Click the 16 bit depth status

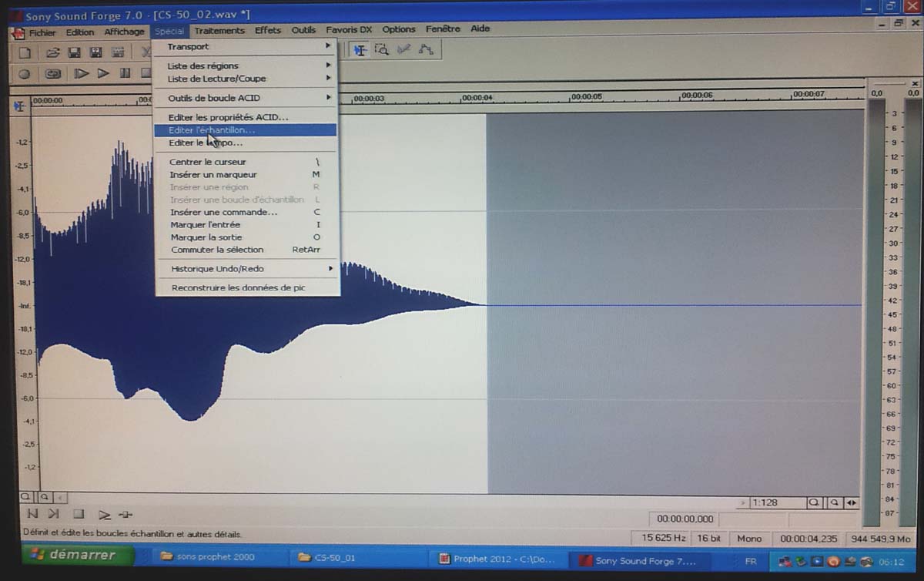709,539
